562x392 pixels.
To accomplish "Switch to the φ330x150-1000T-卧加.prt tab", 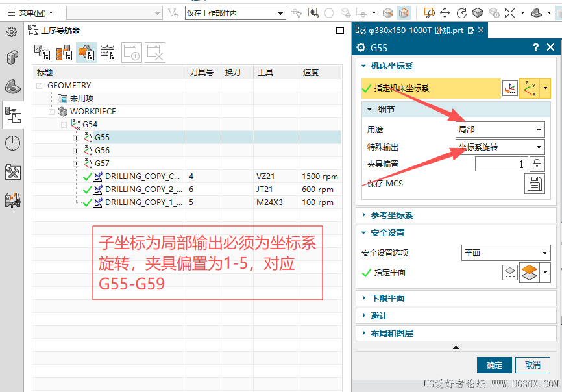I will point(416,31).
